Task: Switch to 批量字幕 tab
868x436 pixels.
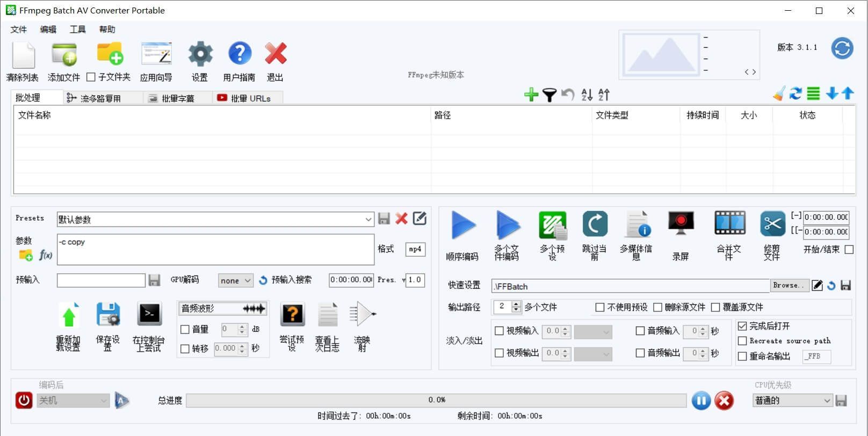Action: 177,98
